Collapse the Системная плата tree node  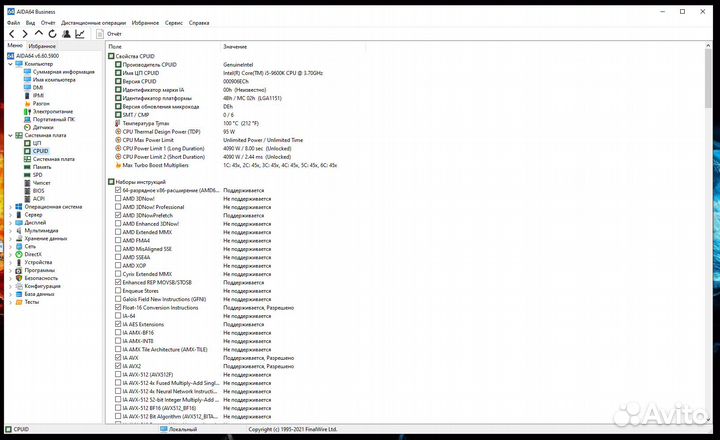(x=11, y=135)
